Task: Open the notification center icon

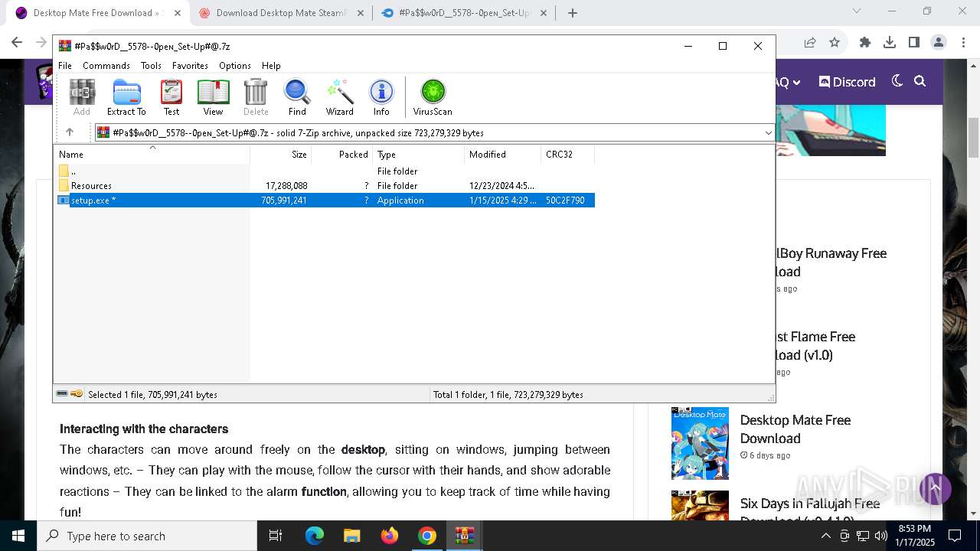Action: pos(955,536)
